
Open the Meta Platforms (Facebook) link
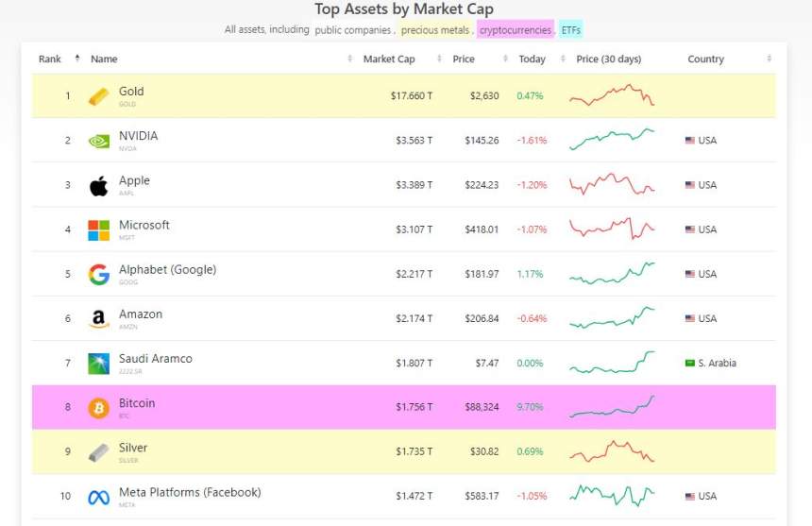(x=190, y=492)
